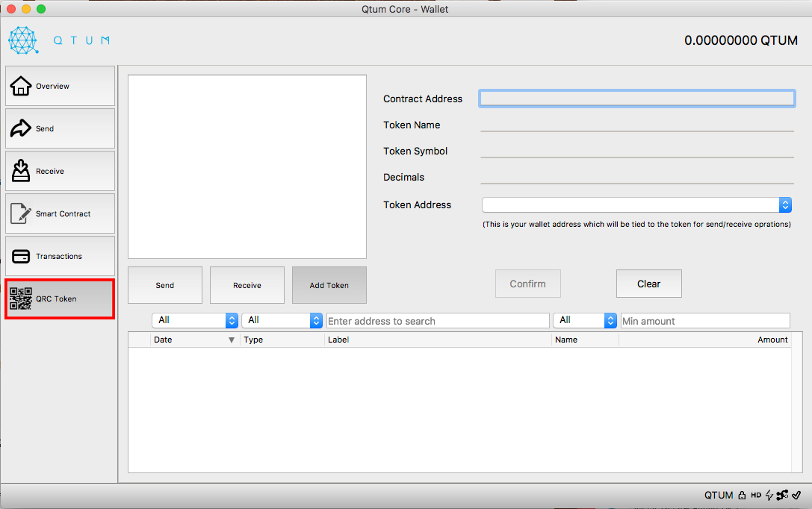
Task: Open the Overview page via house icon
Action: [60, 86]
